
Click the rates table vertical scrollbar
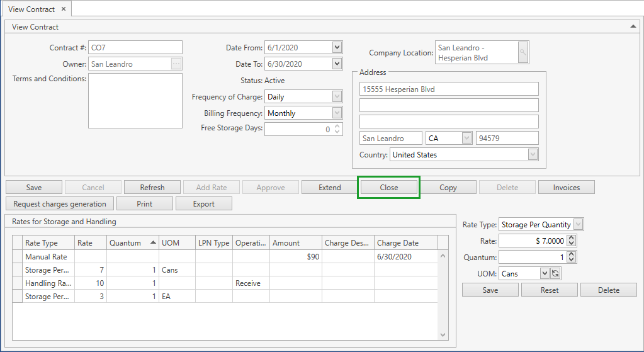point(443,296)
